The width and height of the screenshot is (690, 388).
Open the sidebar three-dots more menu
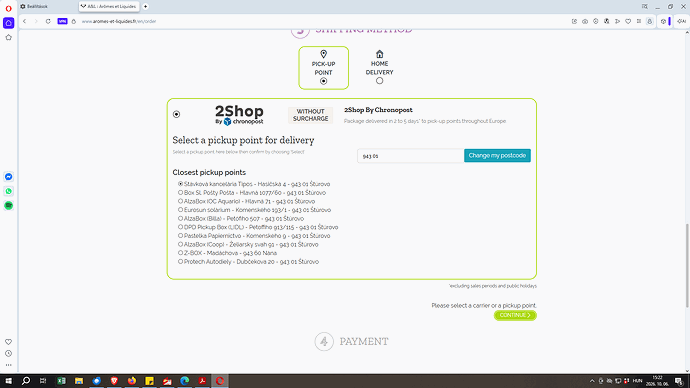coord(8,365)
